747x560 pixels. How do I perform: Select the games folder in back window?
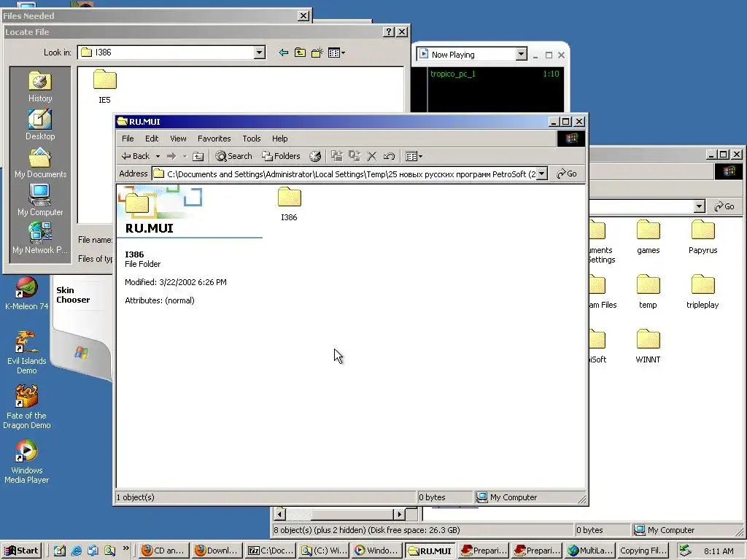[649, 237]
